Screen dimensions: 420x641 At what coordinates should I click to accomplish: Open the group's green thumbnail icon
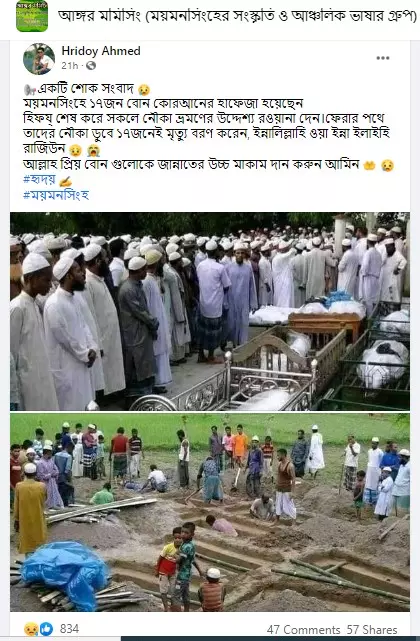[32, 16]
